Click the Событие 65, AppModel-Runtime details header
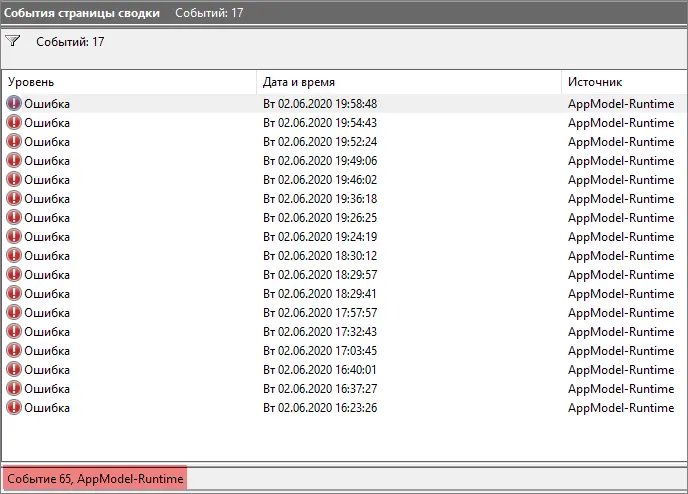The image size is (688, 494). pyautogui.click(x=94, y=479)
